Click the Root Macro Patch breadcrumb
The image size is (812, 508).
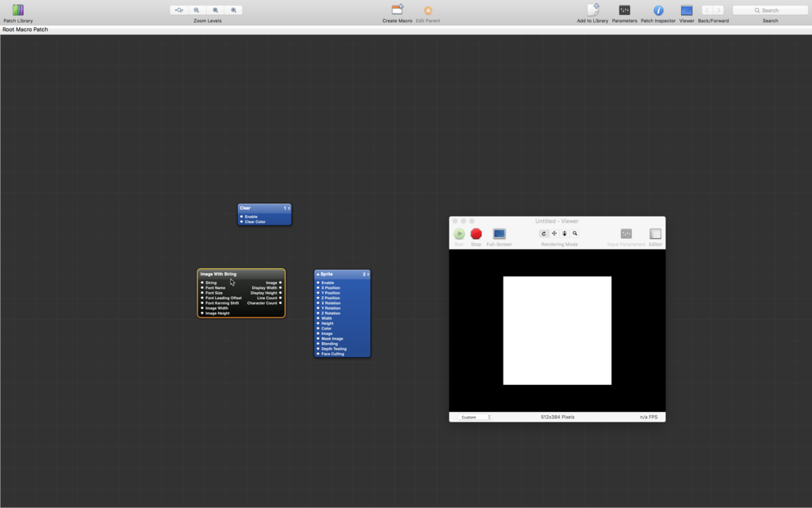click(25, 29)
